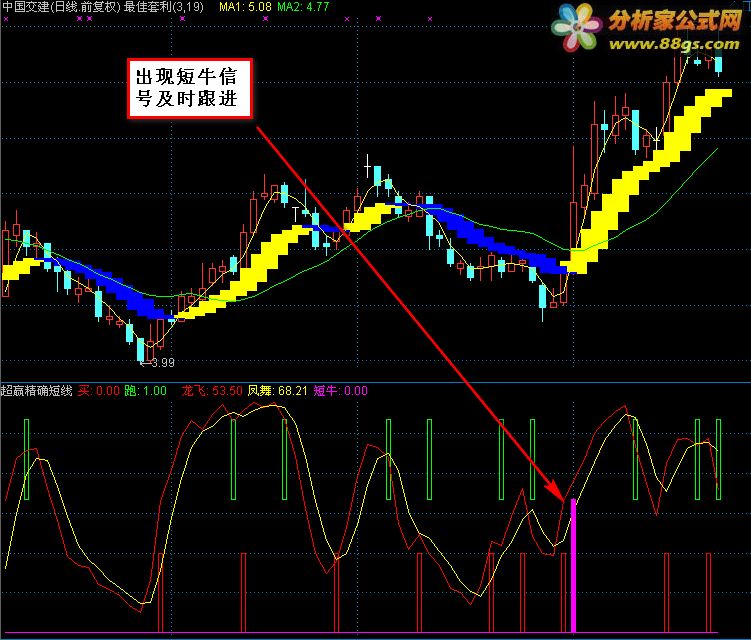Click the 3.99 low price label
Screen dimensions: 751x640
pos(163,363)
